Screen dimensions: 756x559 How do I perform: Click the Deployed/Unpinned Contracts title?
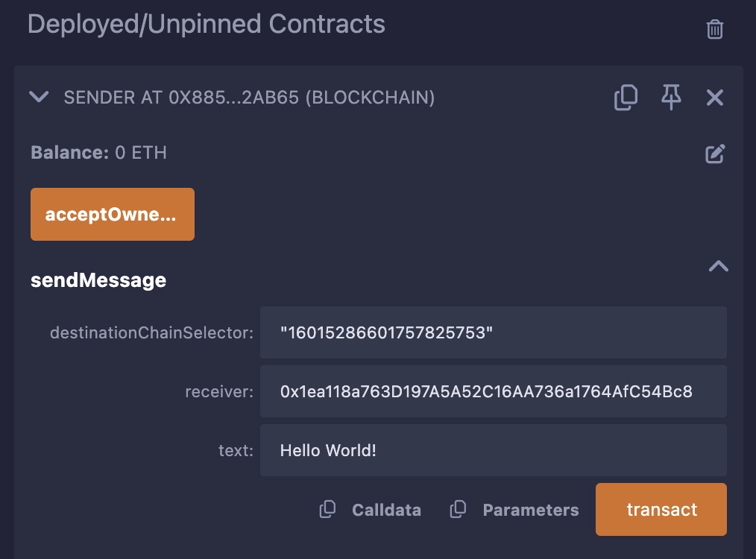pos(206,23)
